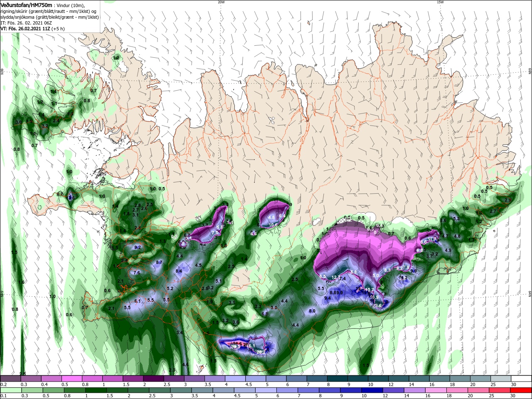Click the 3.0 value off the Westfjords
This screenshot has height=399, width=532.
coord(19,122)
